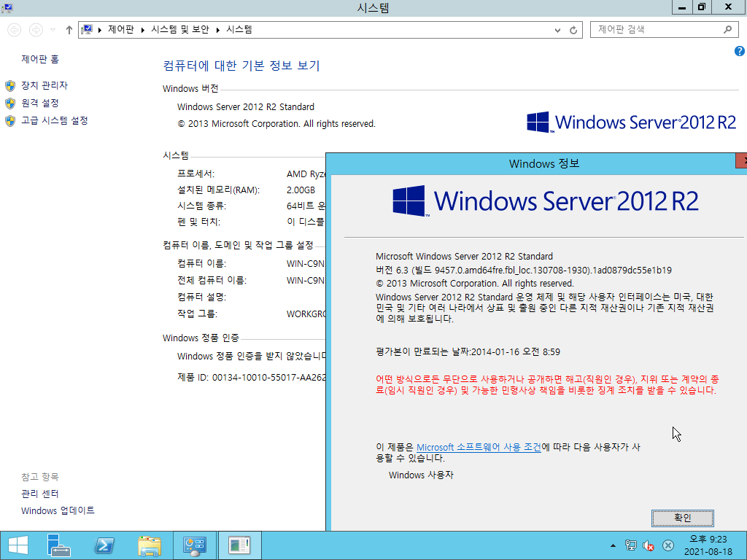The height and width of the screenshot is (560, 747).
Task: Open 원격 설정 link
Action: [x=40, y=103]
